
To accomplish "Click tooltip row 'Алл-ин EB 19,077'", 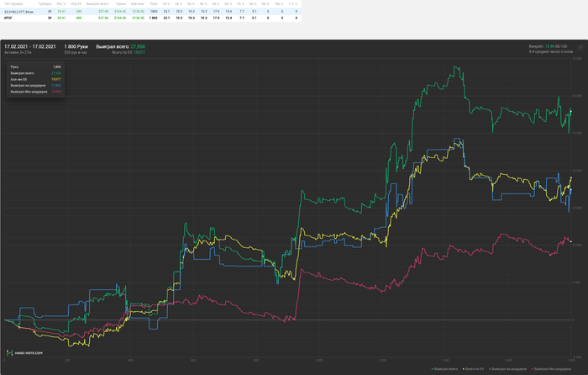I will (35, 79).
